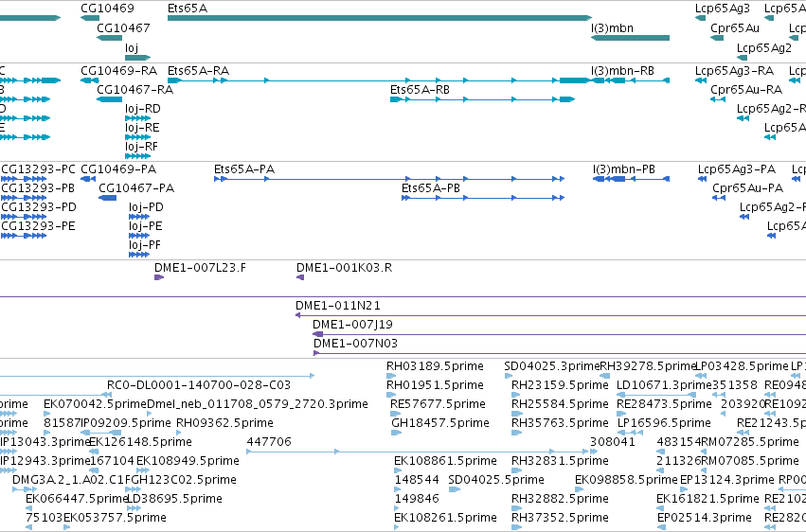
Task: Click the DME1-007J19 BAC clone label
Action: coord(352,325)
